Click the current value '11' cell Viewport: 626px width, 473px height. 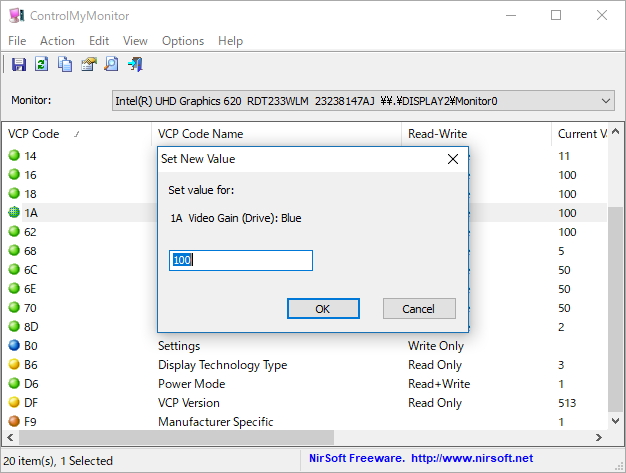click(564, 156)
